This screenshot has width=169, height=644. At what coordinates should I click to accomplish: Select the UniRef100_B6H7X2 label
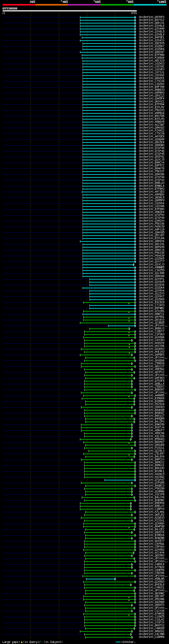pos(152,625)
